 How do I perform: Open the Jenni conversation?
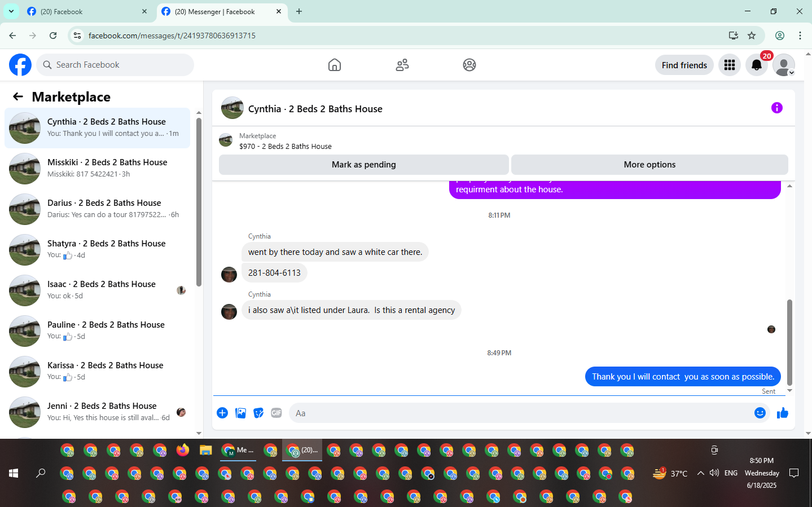click(98, 412)
